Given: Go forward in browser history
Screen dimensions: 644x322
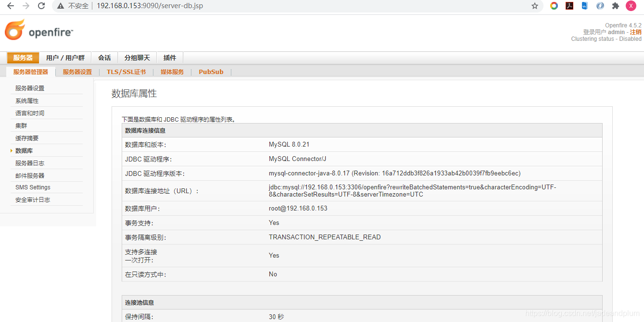Looking at the screenshot, I should pos(26,6).
